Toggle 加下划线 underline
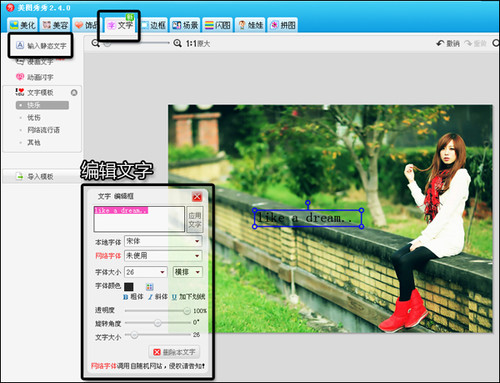 (x=189, y=297)
